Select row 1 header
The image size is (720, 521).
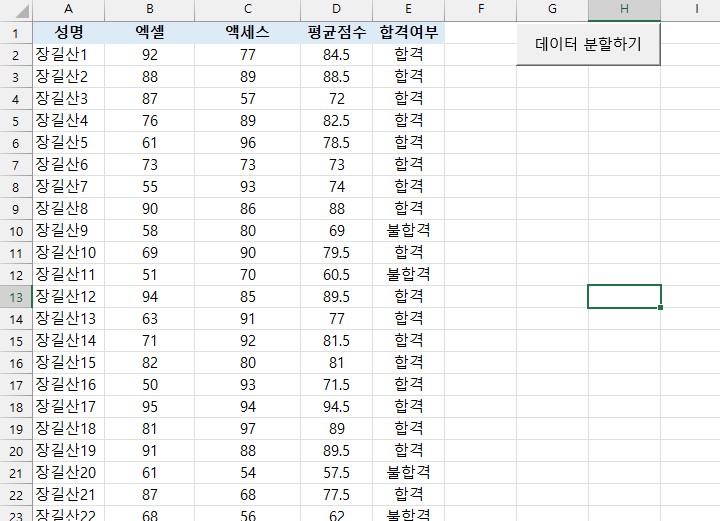[16, 33]
